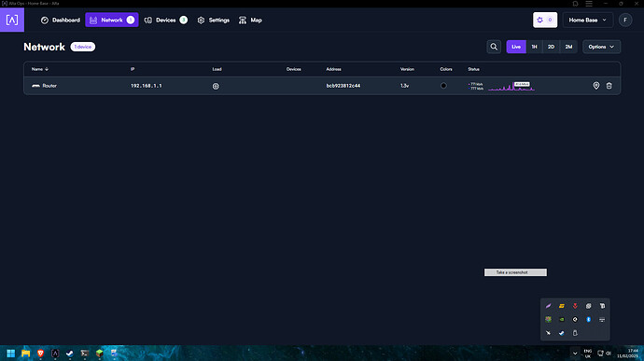This screenshot has height=361, width=644.
Task: Open the Map view
Action: 250,20
